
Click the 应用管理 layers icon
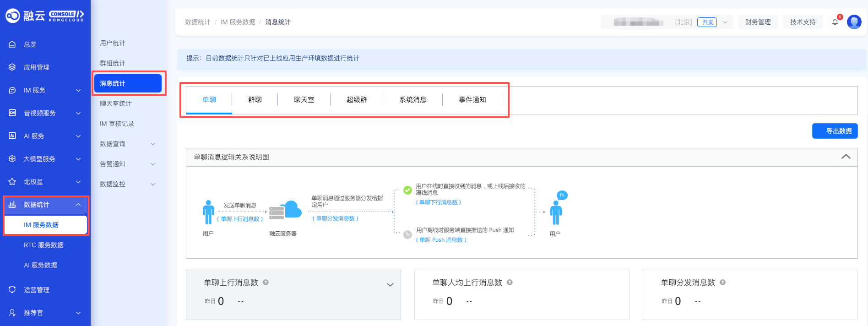pyautogui.click(x=12, y=67)
